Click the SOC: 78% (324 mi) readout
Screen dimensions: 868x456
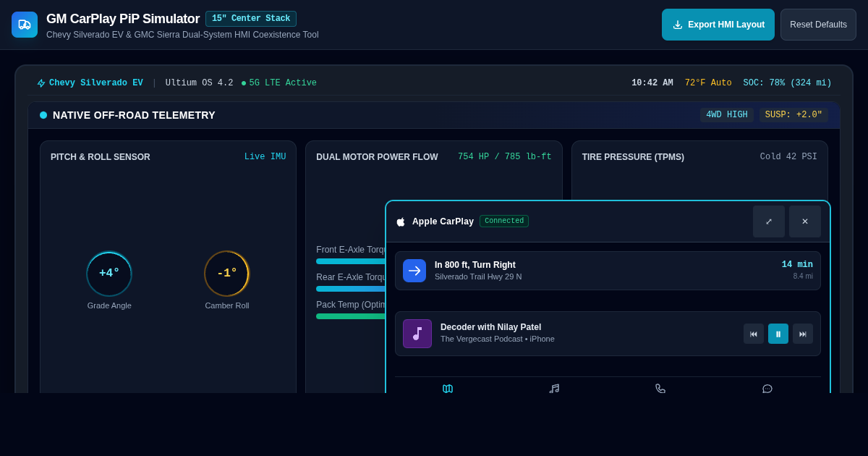[x=787, y=83]
